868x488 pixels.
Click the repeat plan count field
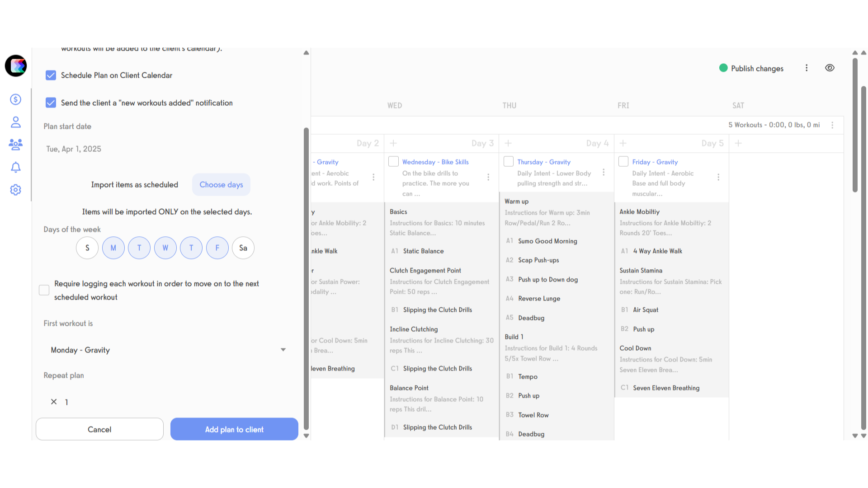[66, 402]
